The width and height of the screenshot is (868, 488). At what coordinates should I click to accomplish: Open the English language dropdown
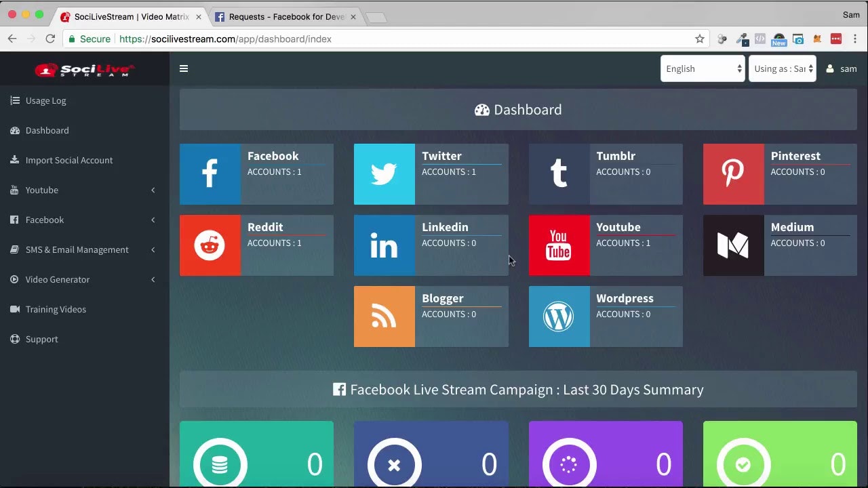pos(703,68)
